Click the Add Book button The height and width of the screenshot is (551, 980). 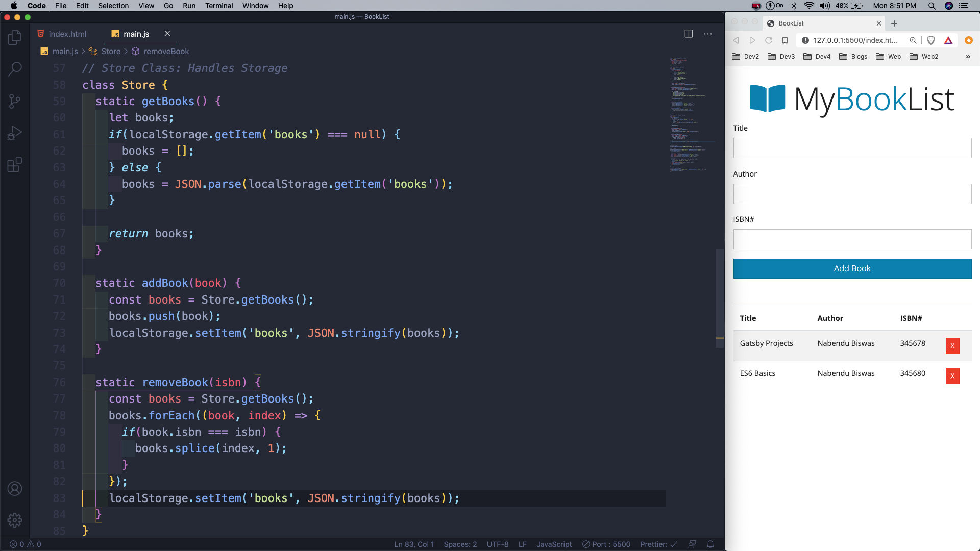(852, 268)
